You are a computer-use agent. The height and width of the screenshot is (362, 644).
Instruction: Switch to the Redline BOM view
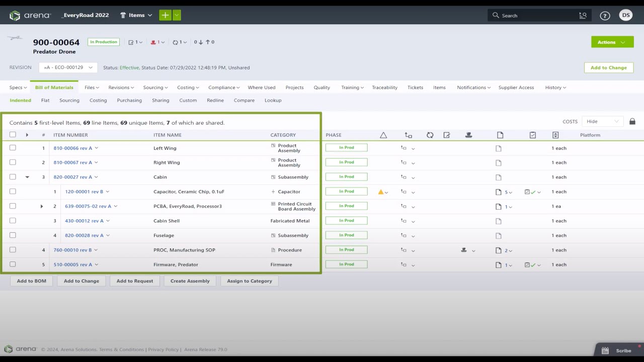pos(215,100)
